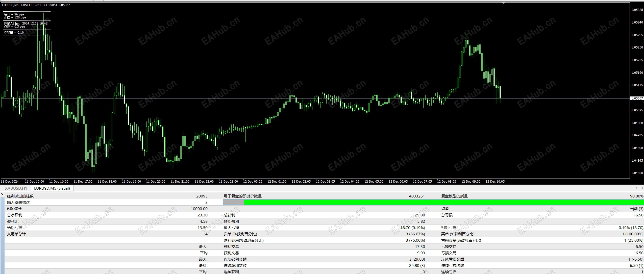The width and height of the screenshot is (644, 274).
Task: Click the chart shift triangle marker
Action: (x=503, y=3)
